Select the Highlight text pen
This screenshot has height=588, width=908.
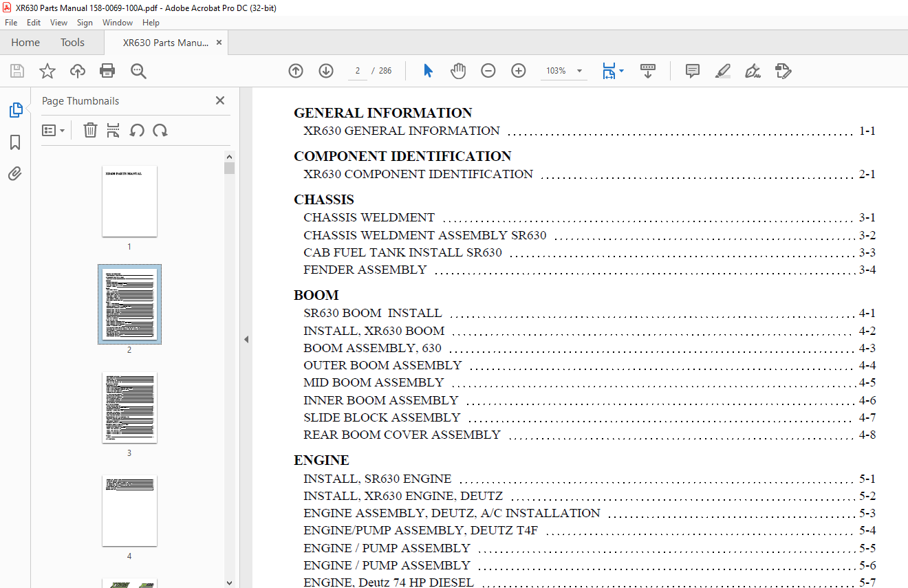pyautogui.click(x=723, y=71)
